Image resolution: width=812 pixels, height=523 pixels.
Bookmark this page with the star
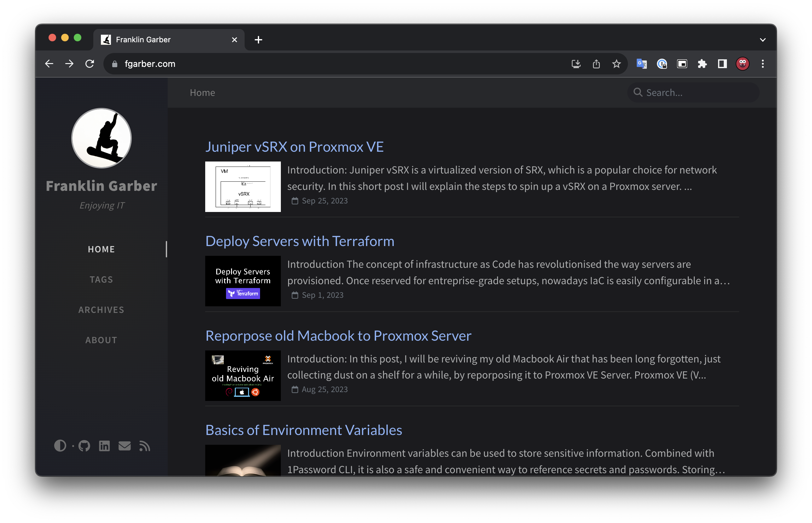coord(616,64)
